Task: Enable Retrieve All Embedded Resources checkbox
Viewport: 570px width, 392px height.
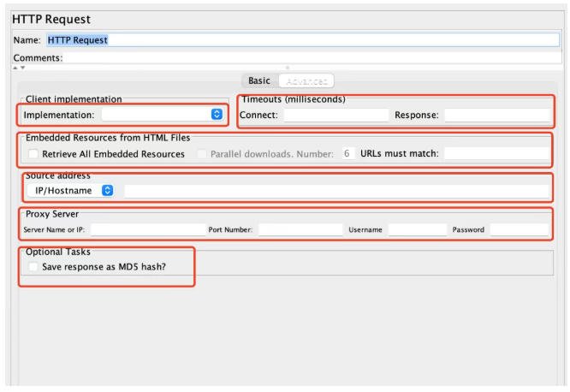Action: (x=33, y=154)
